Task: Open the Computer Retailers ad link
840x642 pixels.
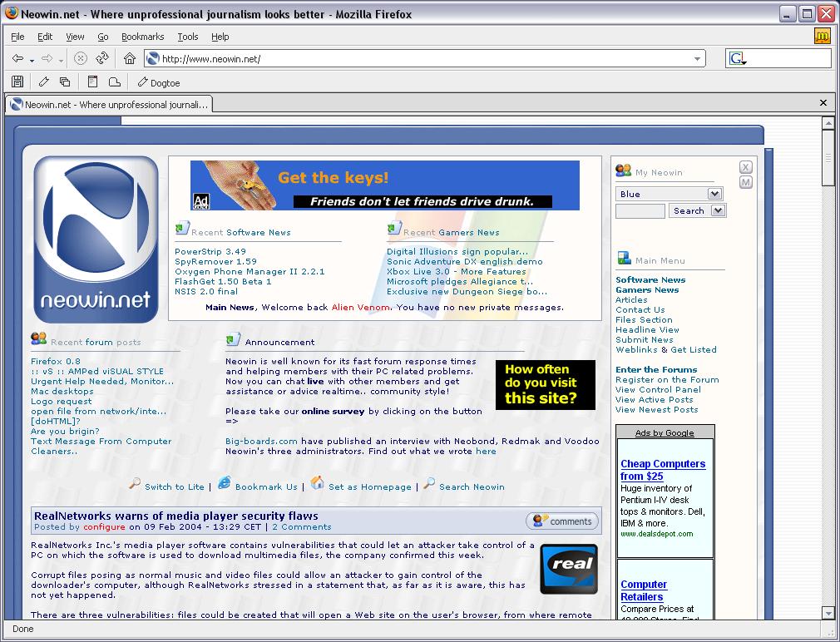Action: pyautogui.click(x=644, y=590)
